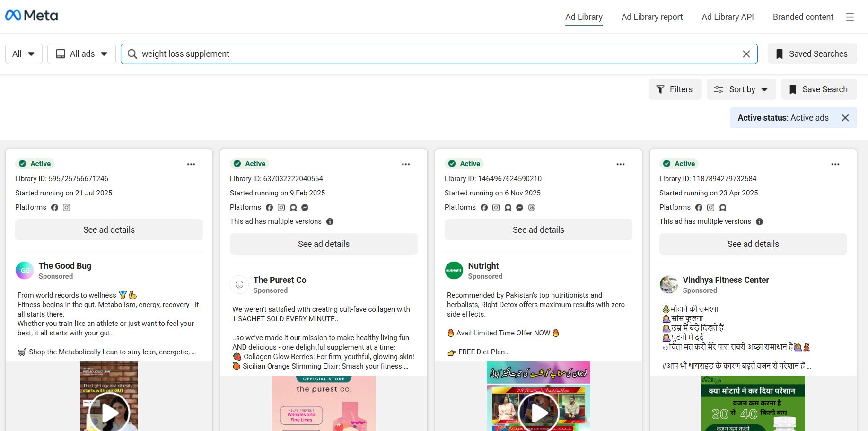
Task: Play The Good Bug ad video
Action: point(109,413)
